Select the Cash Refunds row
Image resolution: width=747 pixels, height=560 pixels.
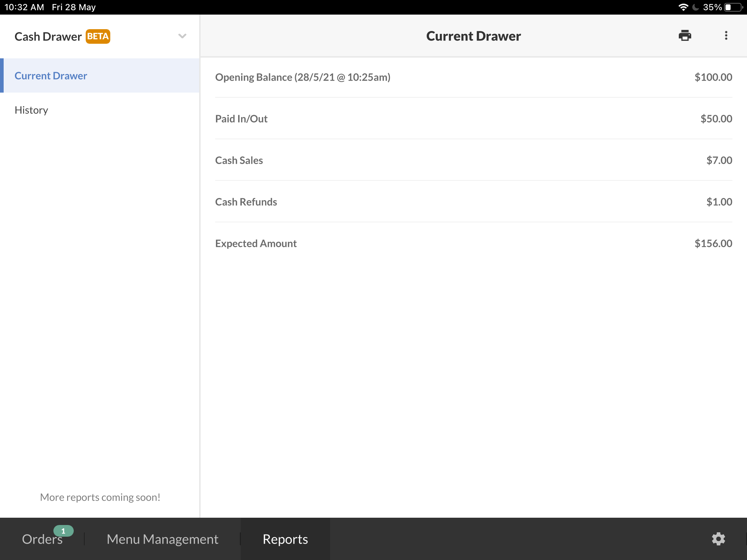pyautogui.click(x=473, y=202)
